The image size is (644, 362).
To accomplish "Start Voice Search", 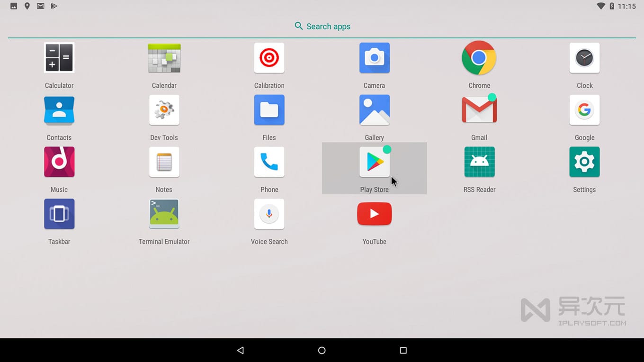I will (x=269, y=214).
